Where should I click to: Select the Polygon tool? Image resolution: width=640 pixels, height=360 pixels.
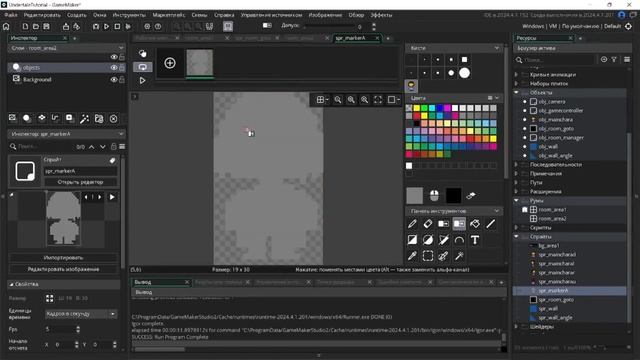tap(444, 240)
